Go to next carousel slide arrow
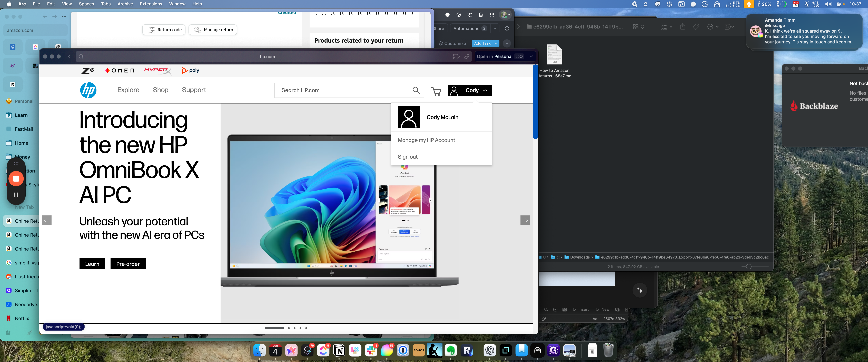This screenshot has height=362, width=868. coord(525,220)
